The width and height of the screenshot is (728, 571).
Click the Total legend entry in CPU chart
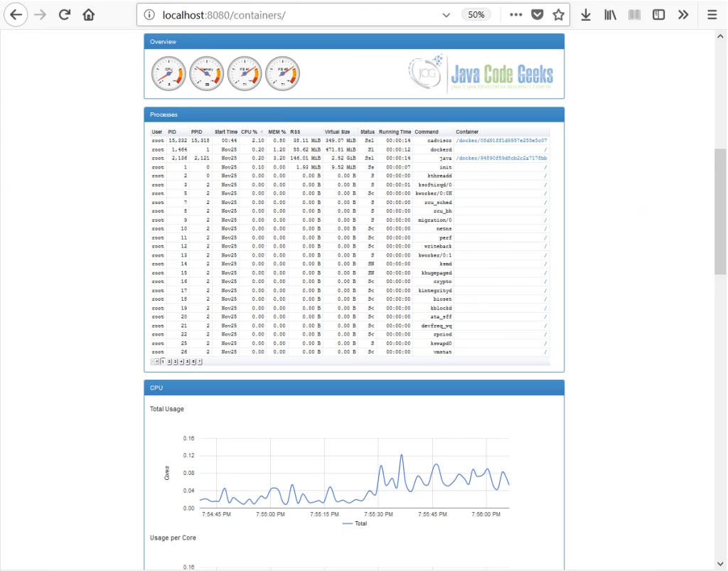point(355,523)
